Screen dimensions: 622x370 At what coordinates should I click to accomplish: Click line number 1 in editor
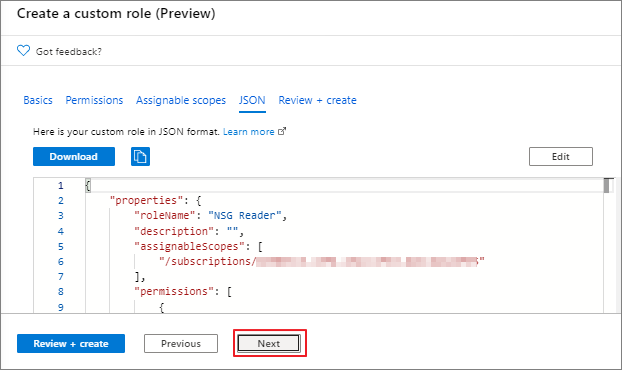click(x=61, y=186)
